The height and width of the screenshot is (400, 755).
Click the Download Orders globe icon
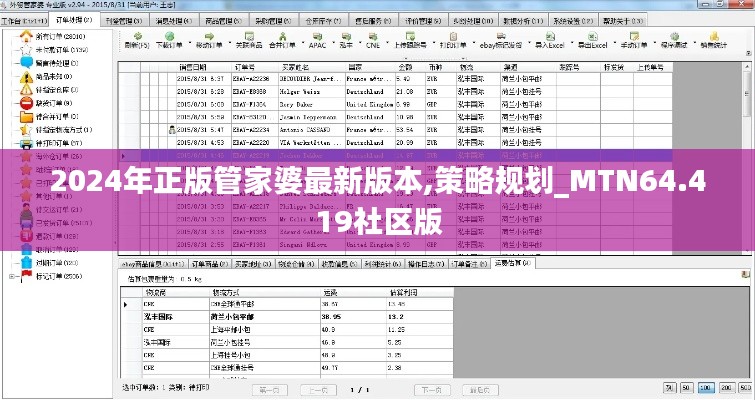coord(169,36)
